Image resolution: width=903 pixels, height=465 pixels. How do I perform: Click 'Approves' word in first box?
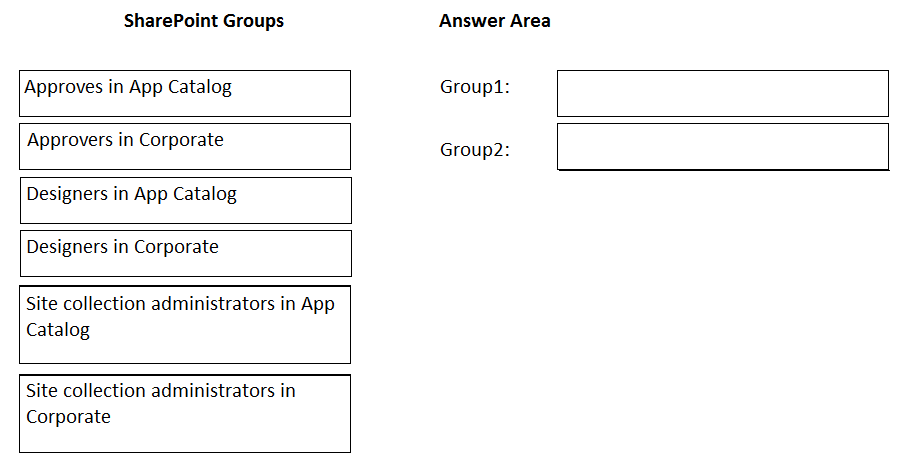coord(64,87)
